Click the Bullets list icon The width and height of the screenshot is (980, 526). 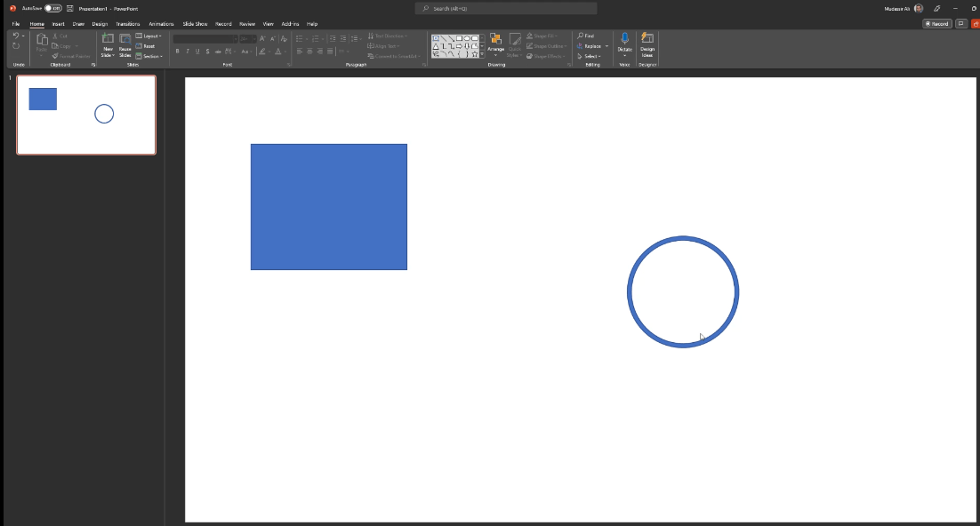coord(300,39)
